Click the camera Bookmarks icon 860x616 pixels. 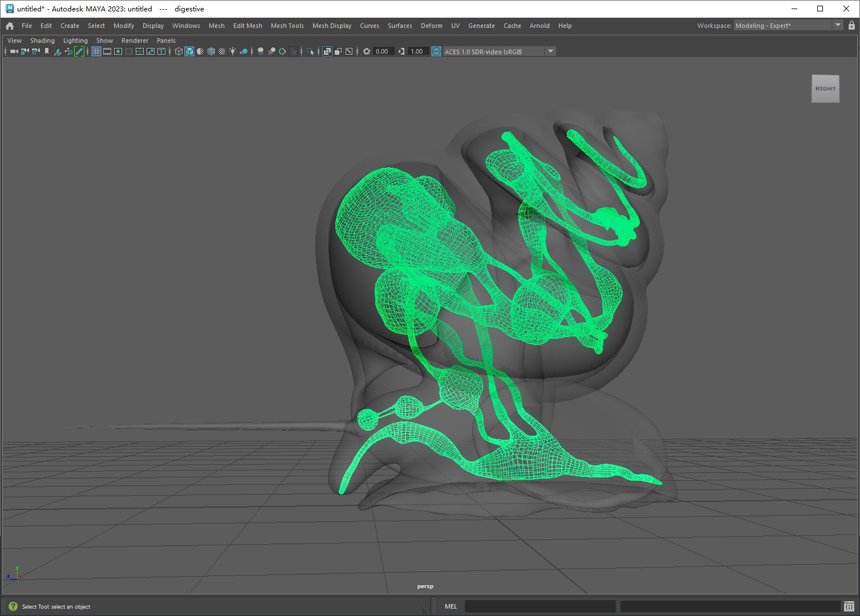coord(47,51)
